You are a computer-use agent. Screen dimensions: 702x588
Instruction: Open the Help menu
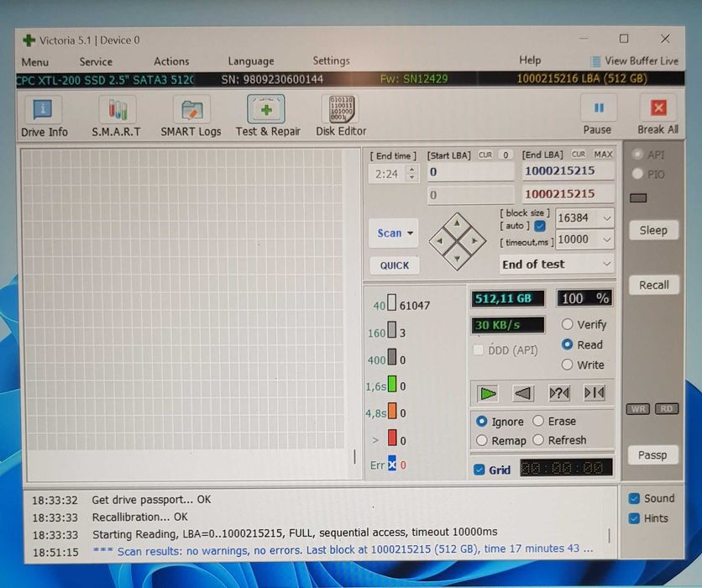[x=530, y=60]
